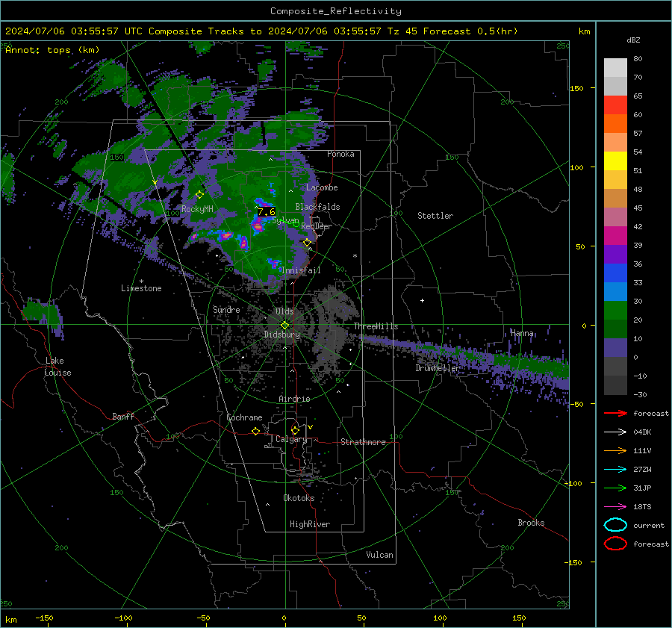Click the RedDeer city label
The image size is (672, 628).
(317, 226)
